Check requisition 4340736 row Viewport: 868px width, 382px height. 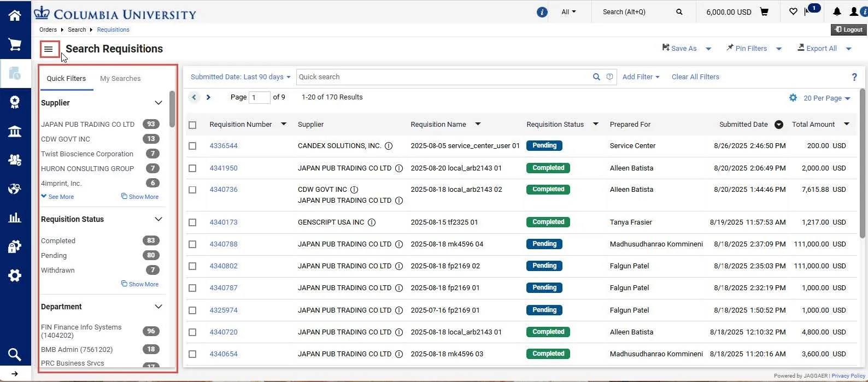point(192,190)
